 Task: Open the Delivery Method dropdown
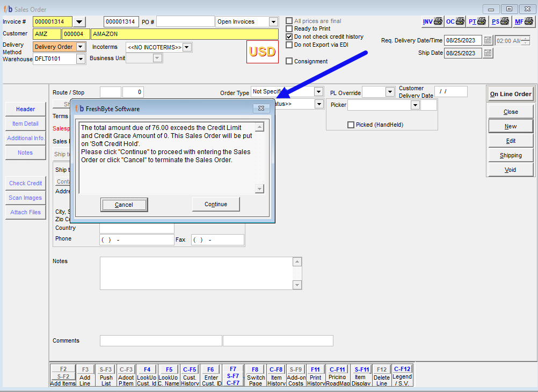pos(81,47)
